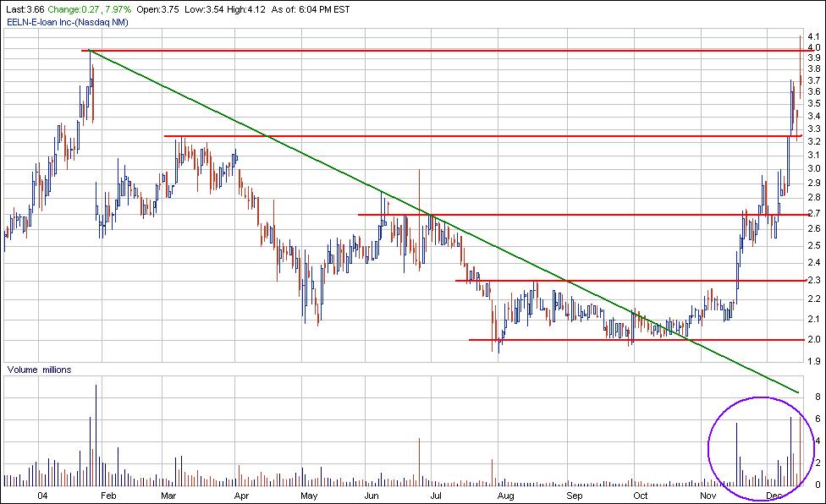Click the tallest volume bar near Feb
The image size is (826, 504).
pos(96,436)
